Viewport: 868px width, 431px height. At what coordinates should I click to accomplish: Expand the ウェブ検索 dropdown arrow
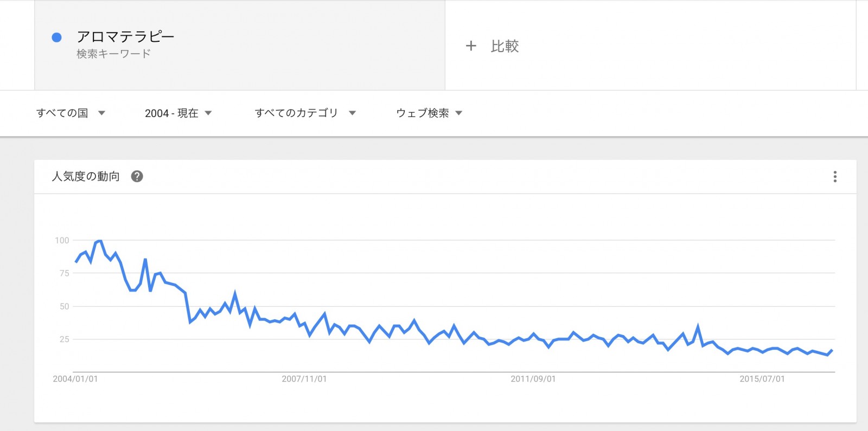(x=459, y=113)
